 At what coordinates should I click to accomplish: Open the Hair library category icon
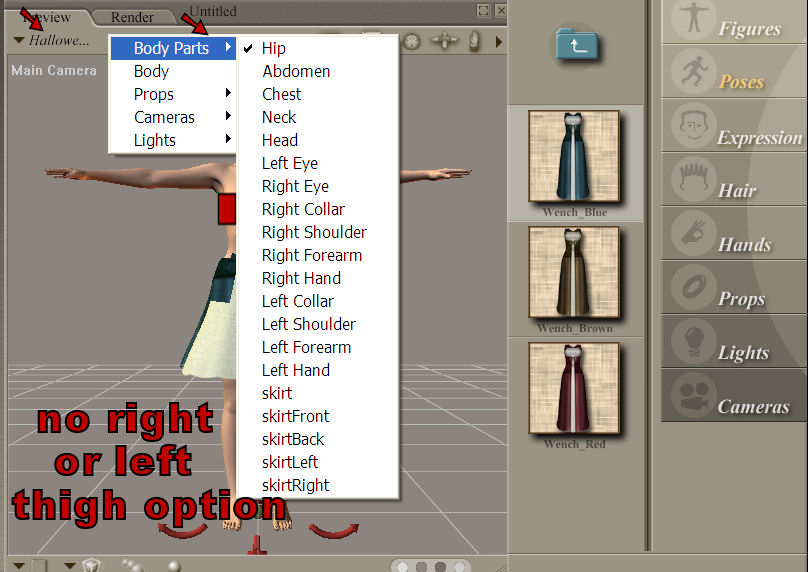pyautogui.click(x=694, y=179)
